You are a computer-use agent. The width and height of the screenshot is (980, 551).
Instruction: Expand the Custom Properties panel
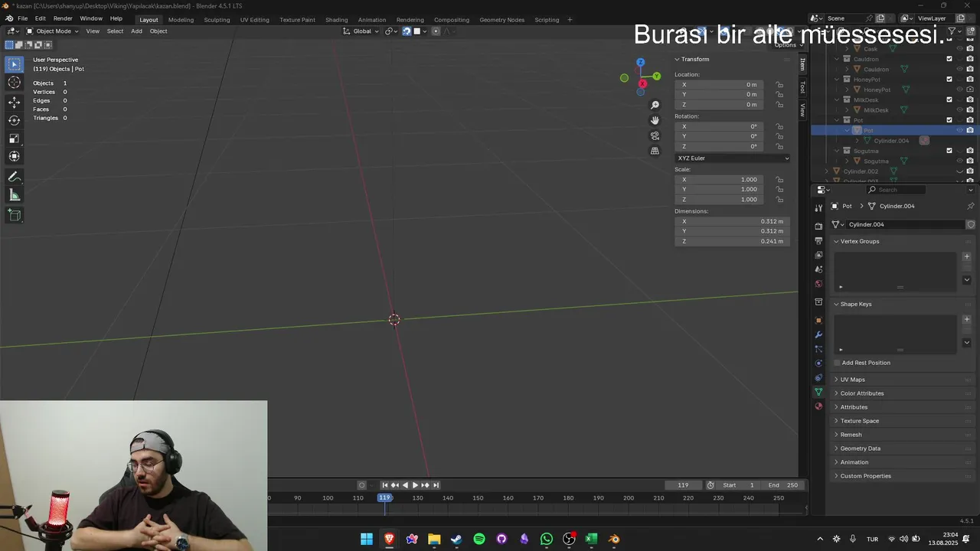[x=865, y=476]
